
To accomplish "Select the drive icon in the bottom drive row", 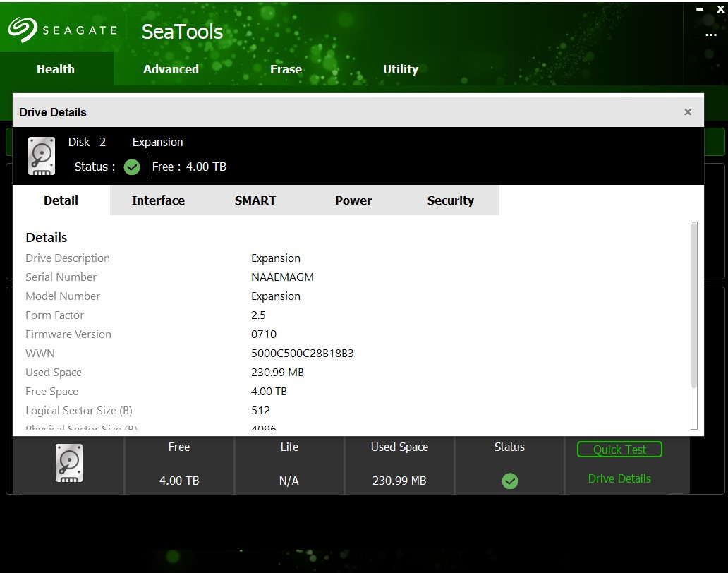I will click(69, 463).
